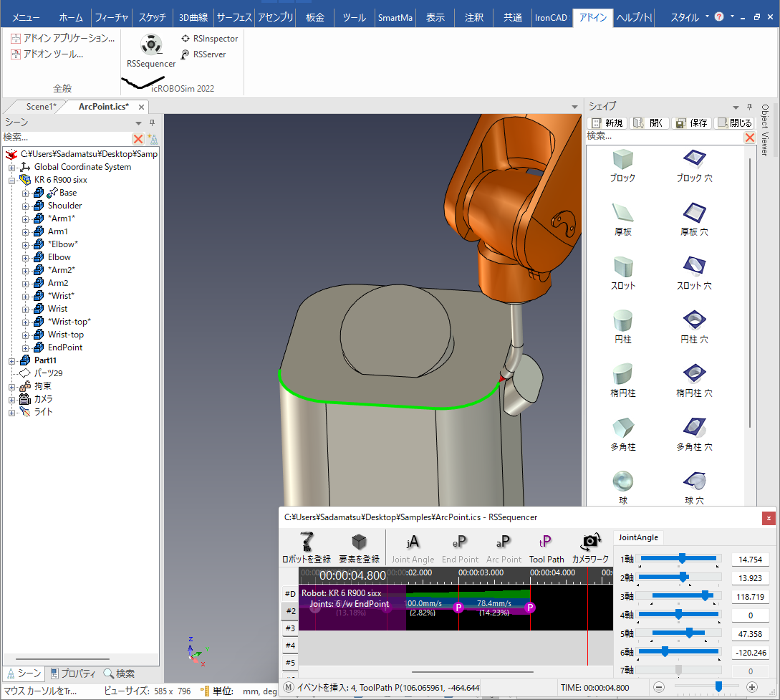Click the New button in the shape catalog

point(607,123)
